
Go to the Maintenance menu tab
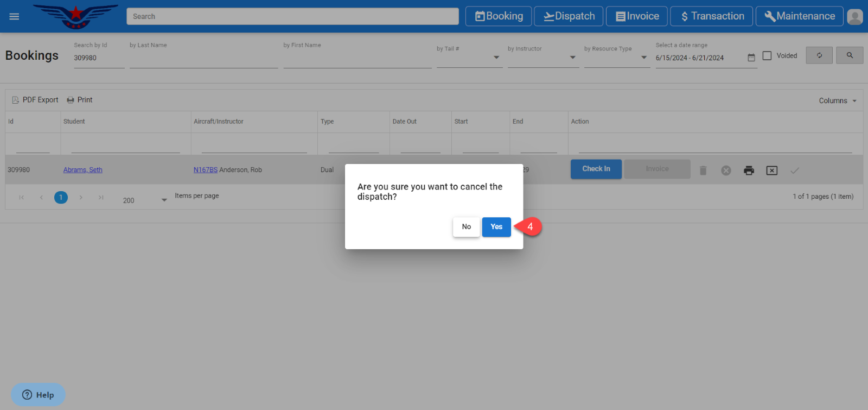pyautogui.click(x=799, y=16)
